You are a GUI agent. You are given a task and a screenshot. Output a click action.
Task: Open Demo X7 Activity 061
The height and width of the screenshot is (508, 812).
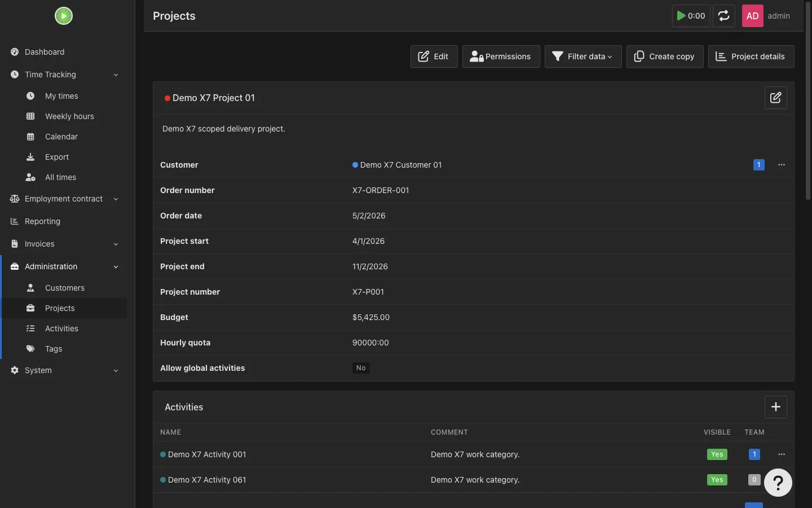[207, 480]
